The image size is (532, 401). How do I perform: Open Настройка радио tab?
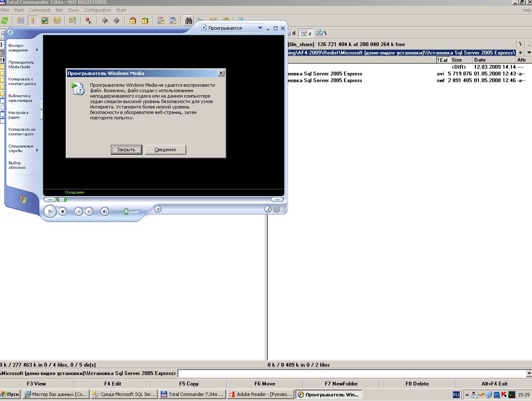coord(18,115)
